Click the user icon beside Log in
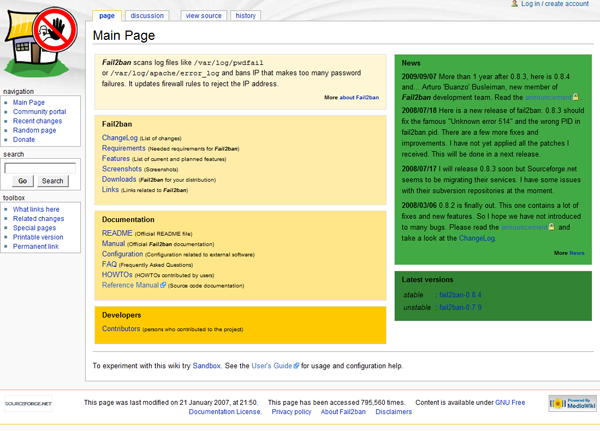The height and width of the screenshot is (431, 600). pos(515,3)
